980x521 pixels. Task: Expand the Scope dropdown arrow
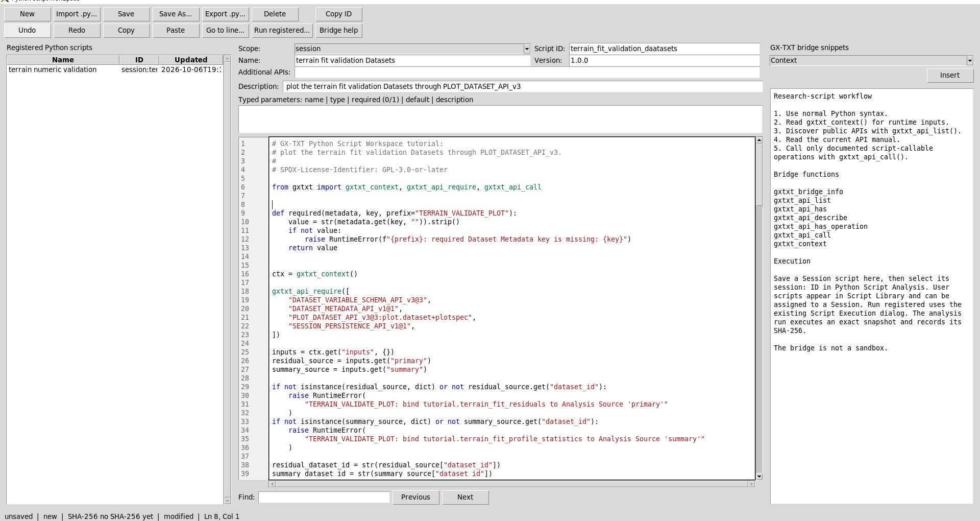click(x=527, y=49)
